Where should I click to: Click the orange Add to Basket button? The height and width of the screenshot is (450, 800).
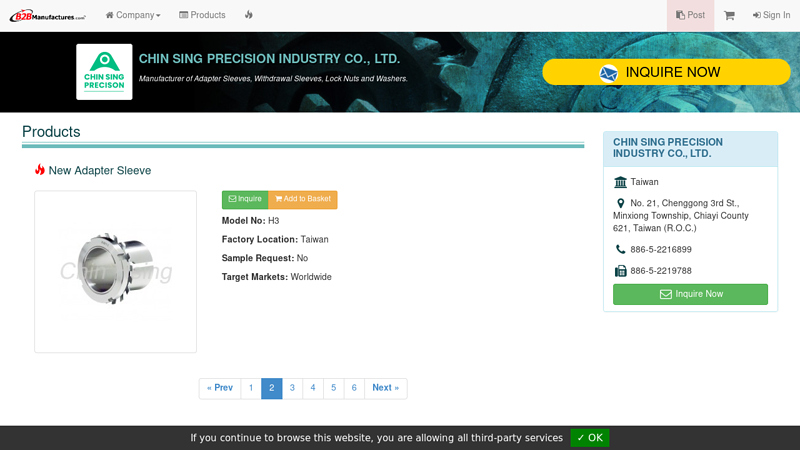(x=303, y=199)
